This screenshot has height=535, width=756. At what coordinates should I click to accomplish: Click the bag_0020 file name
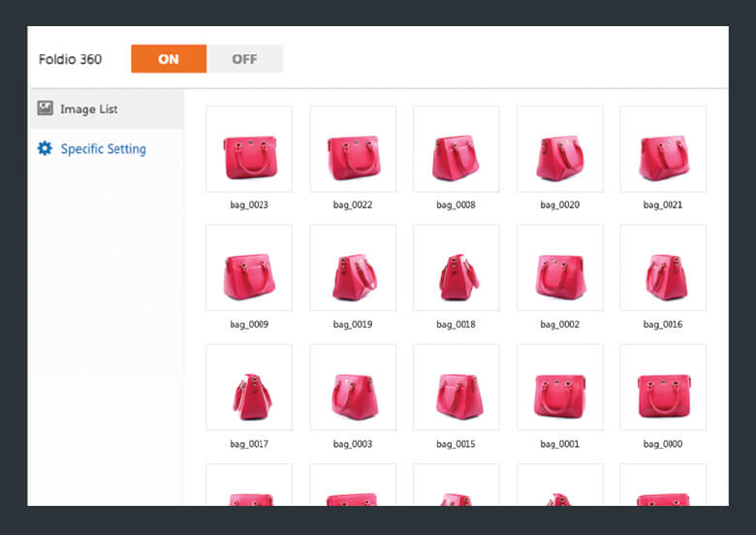coord(560,205)
